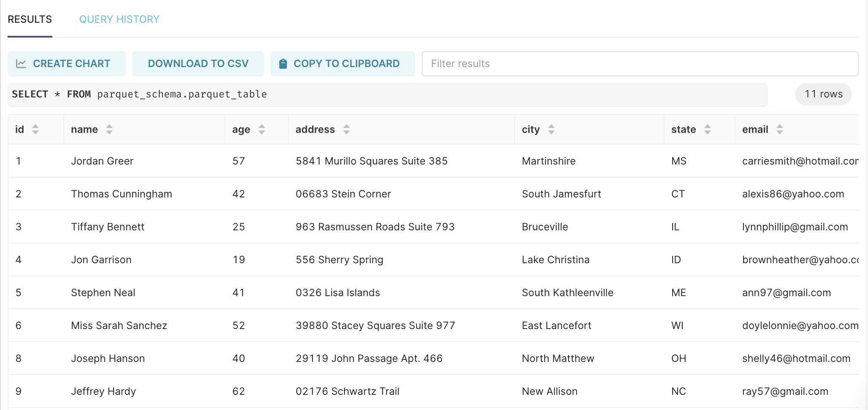This screenshot has height=410, width=868.
Task: Click address 29119 John Passage Apt. 466
Action: [x=369, y=359]
